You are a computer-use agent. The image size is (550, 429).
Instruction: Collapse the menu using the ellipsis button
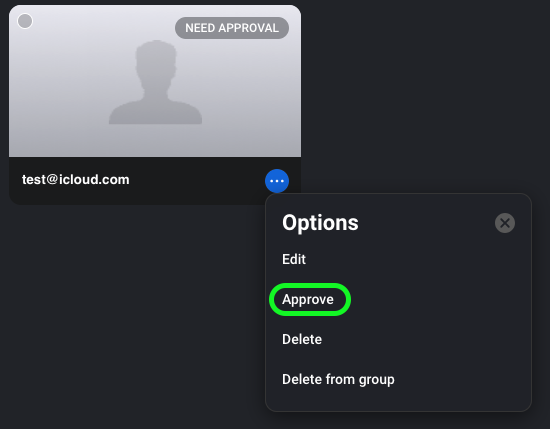277,181
